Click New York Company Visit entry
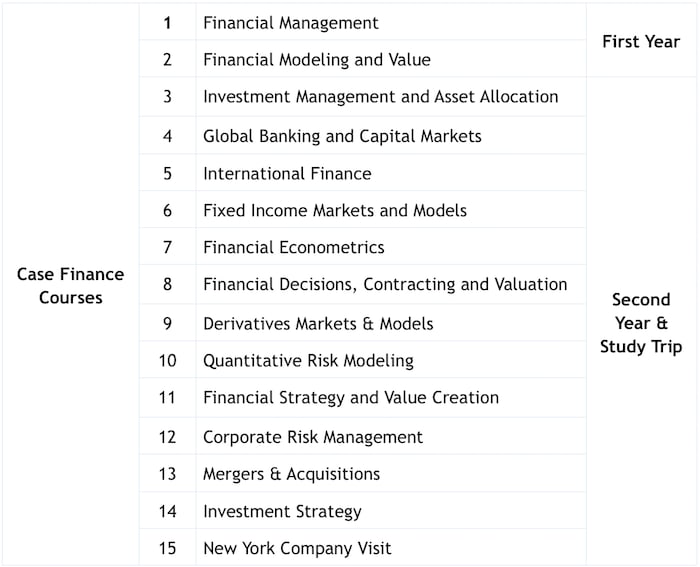Viewport: 700px width, 567px height. (297, 549)
